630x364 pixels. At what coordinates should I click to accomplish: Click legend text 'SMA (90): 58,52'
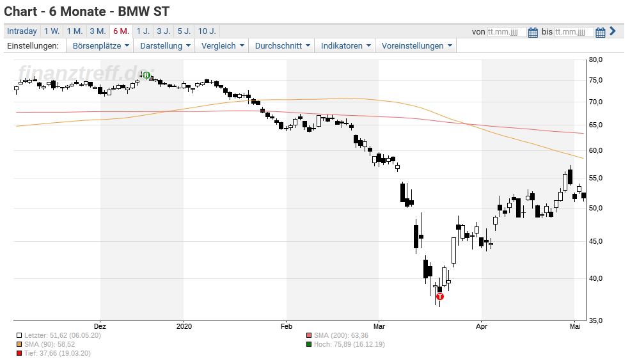[49, 344]
